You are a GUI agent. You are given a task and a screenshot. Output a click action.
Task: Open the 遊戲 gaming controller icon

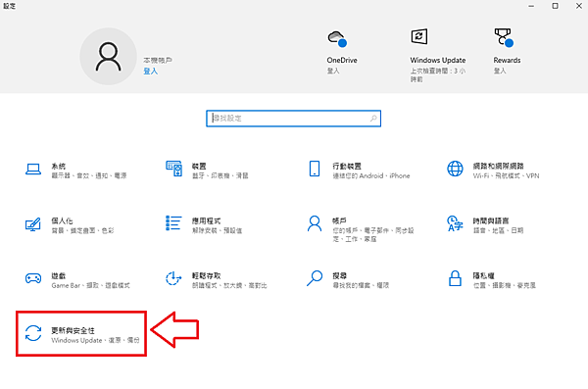33,278
